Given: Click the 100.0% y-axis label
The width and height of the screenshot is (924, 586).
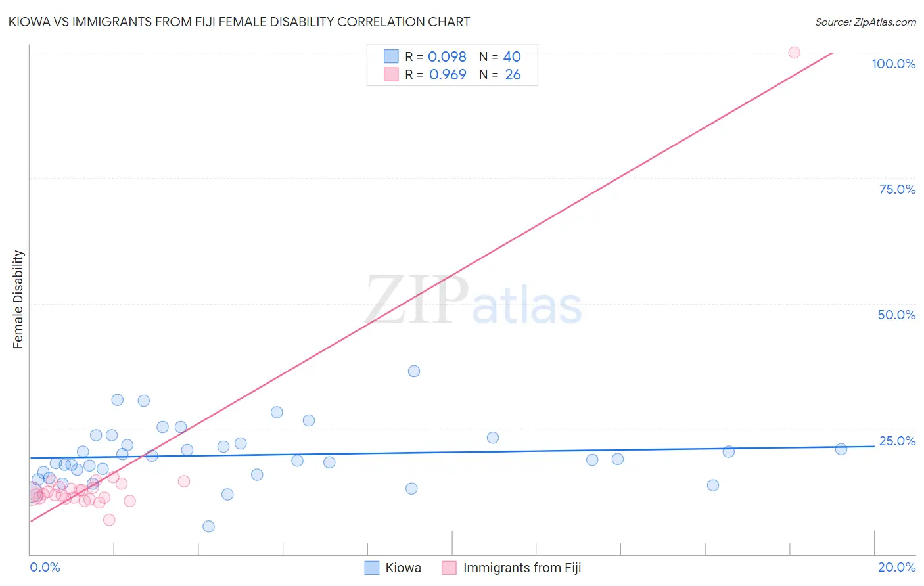Looking at the screenshot, I should pyautogui.click(x=894, y=64).
